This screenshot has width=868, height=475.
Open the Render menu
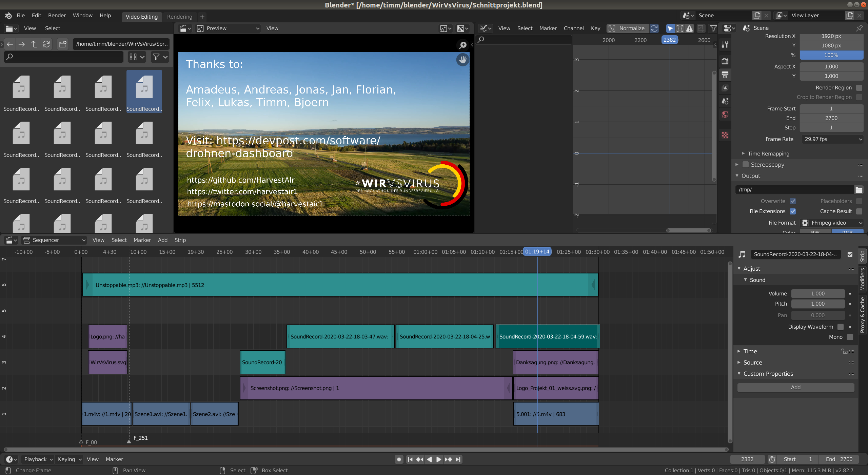tap(57, 16)
